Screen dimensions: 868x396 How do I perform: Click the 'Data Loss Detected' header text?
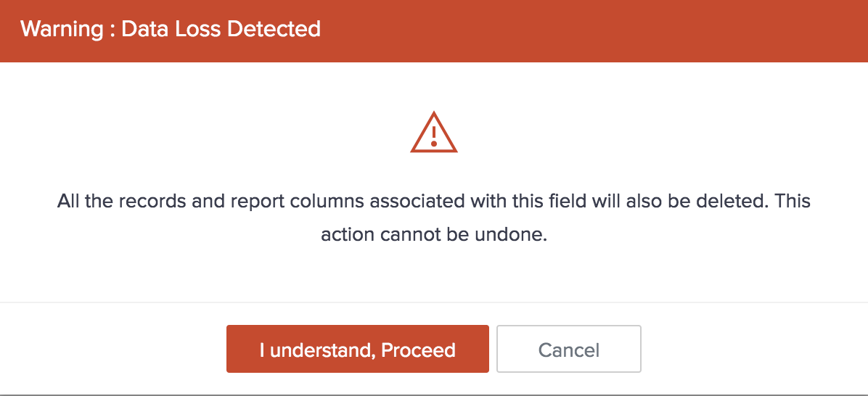(x=221, y=29)
